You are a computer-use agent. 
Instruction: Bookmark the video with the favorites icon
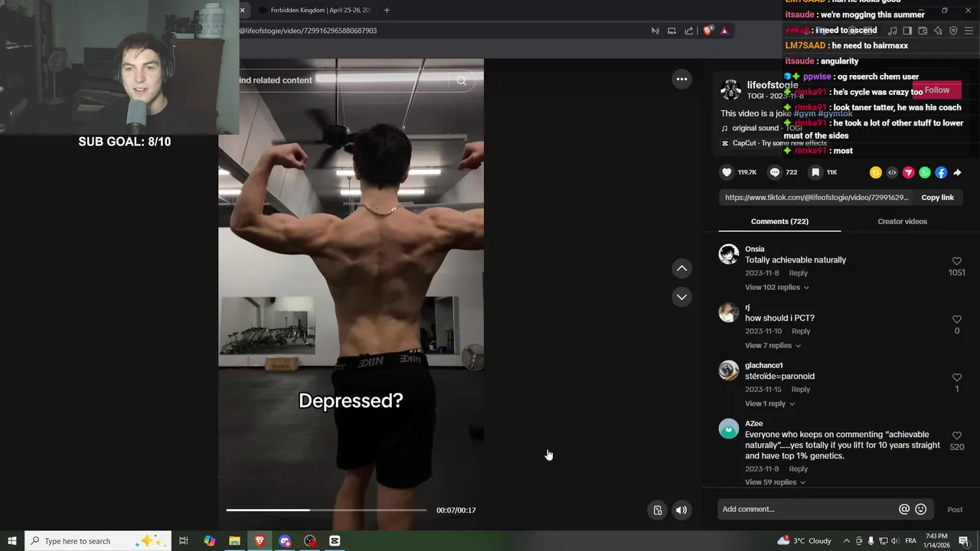tap(815, 173)
